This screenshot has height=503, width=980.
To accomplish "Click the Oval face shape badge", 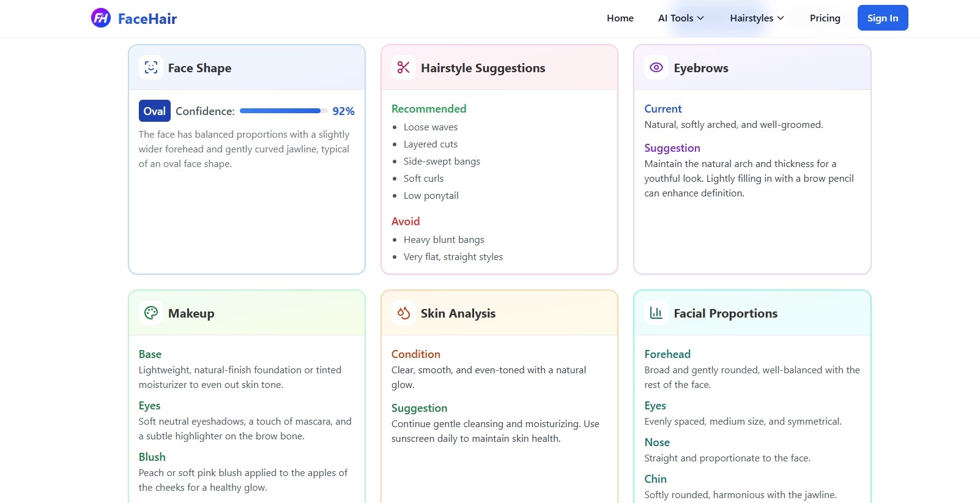I will coord(154,111).
